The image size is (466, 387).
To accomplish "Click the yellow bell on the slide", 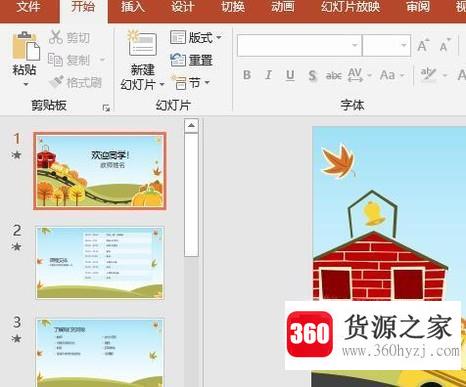I will pyautogui.click(x=374, y=214).
